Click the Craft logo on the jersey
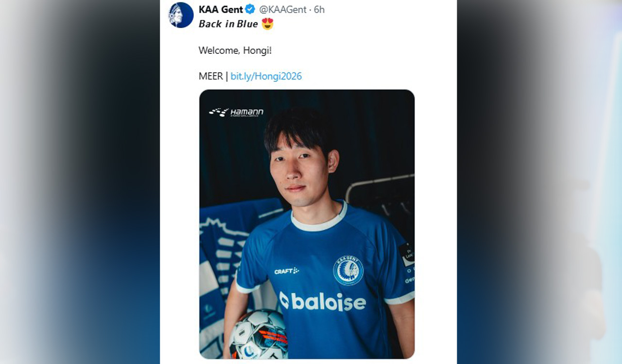This screenshot has width=622, height=364. click(x=286, y=271)
